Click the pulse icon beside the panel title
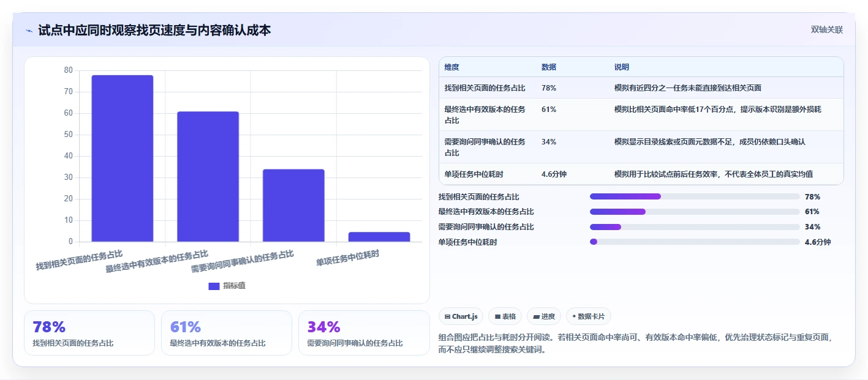 [x=29, y=31]
